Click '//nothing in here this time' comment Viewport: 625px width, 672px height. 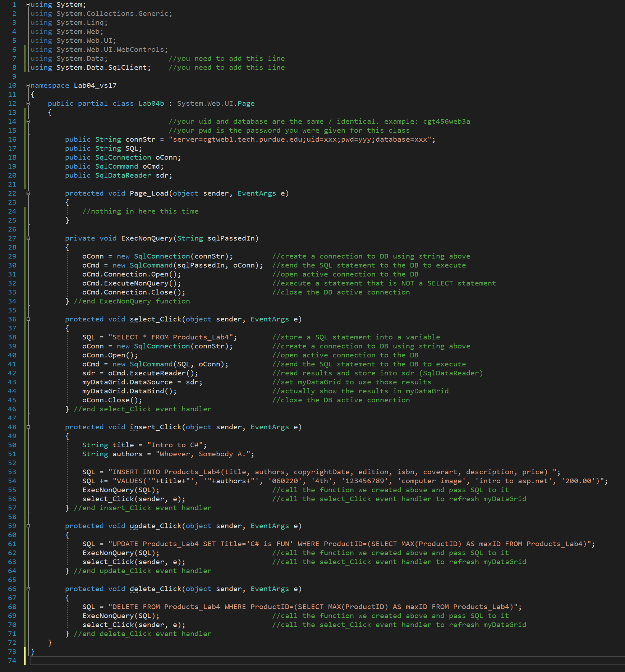coord(141,211)
